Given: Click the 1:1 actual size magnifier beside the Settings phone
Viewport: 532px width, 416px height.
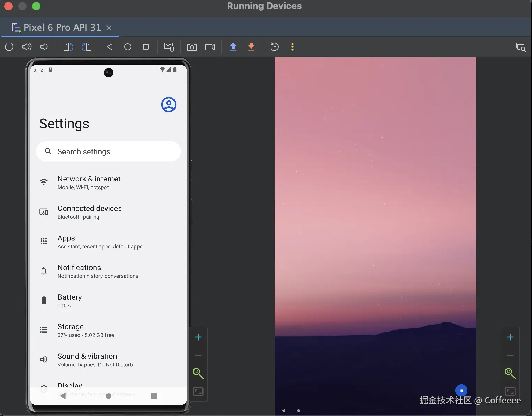Looking at the screenshot, I should click(x=198, y=373).
